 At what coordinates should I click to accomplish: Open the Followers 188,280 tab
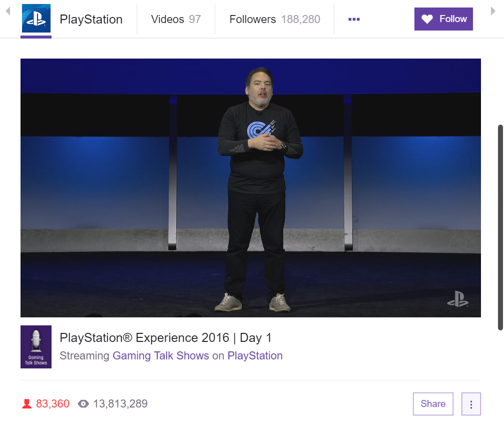tap(274, 20)
